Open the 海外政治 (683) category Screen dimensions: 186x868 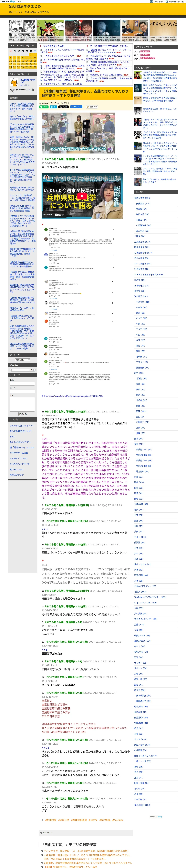click(x=141, y=297)
